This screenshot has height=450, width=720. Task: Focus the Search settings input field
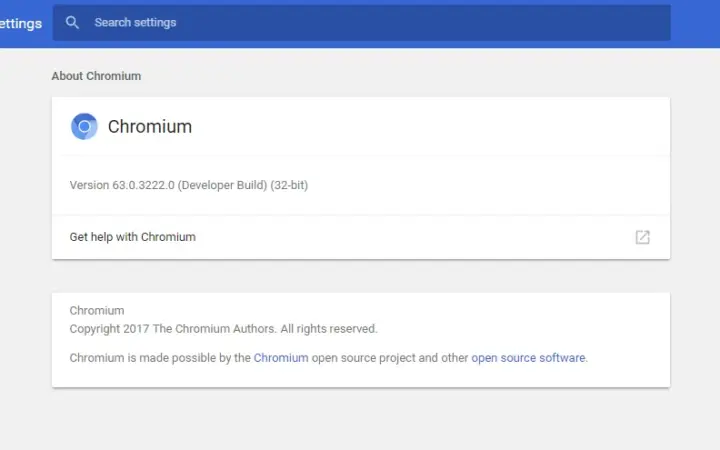point(361,22)
